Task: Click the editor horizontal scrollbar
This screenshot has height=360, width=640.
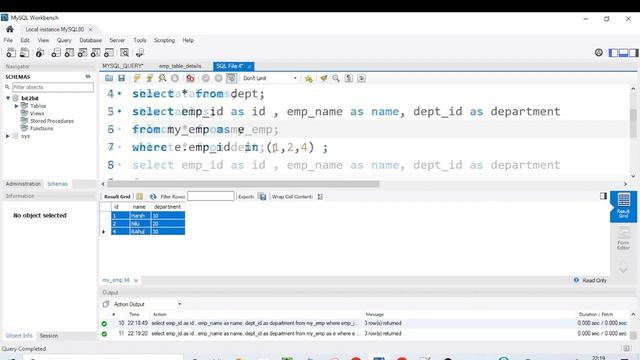Action: [x=244, y=184]
